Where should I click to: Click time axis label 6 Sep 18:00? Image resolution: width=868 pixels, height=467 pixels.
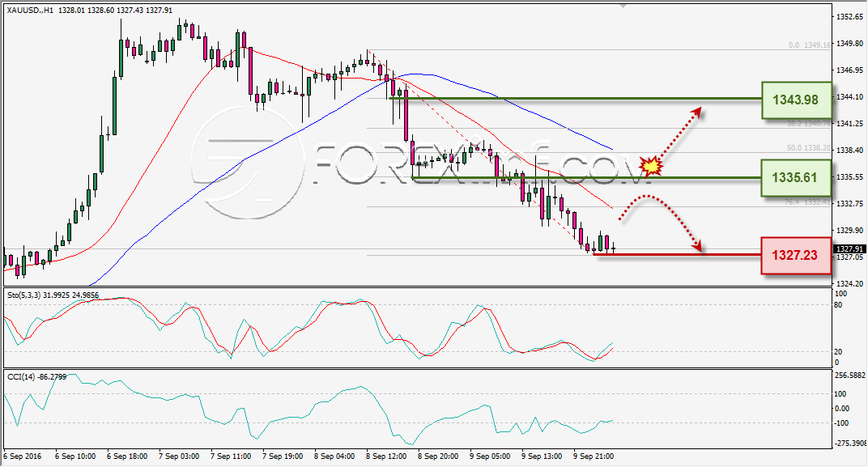pos(127,456)
